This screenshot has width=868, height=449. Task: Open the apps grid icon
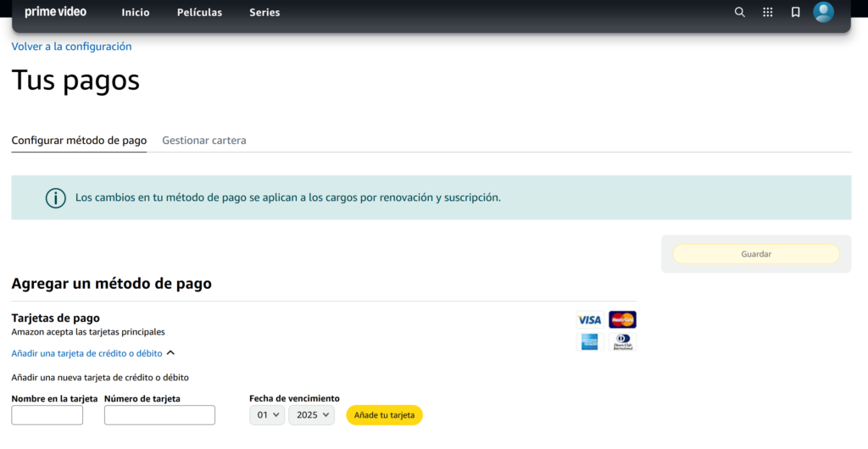767,12
